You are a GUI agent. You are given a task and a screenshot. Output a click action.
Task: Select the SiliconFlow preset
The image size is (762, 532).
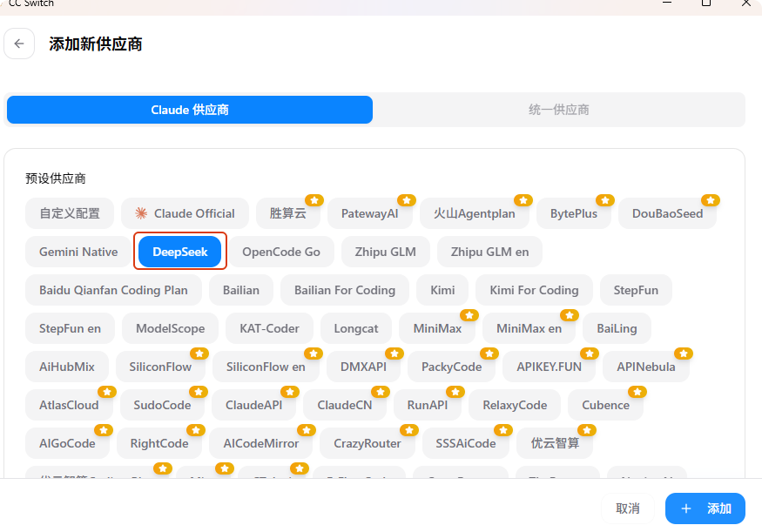click(160, 367)
